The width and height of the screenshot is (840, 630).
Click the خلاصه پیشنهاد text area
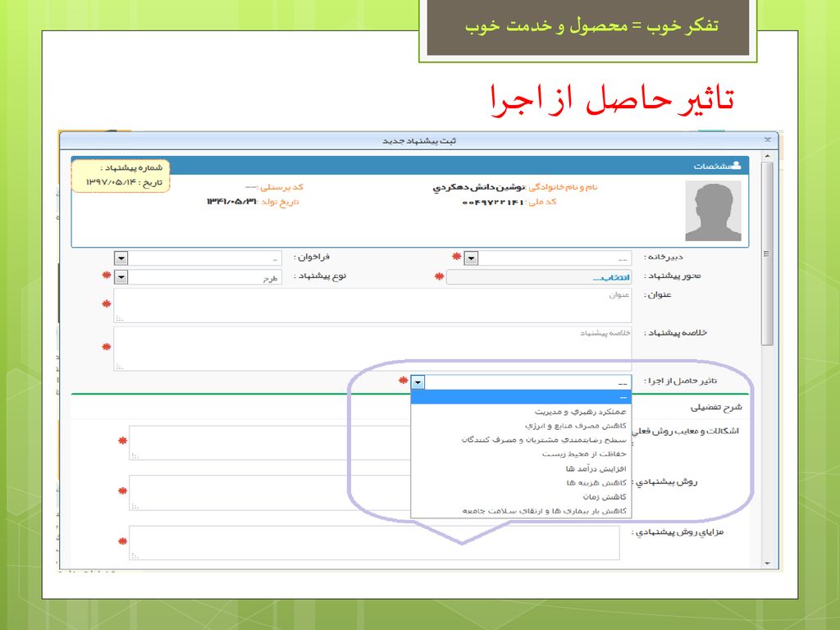[372, 349]
